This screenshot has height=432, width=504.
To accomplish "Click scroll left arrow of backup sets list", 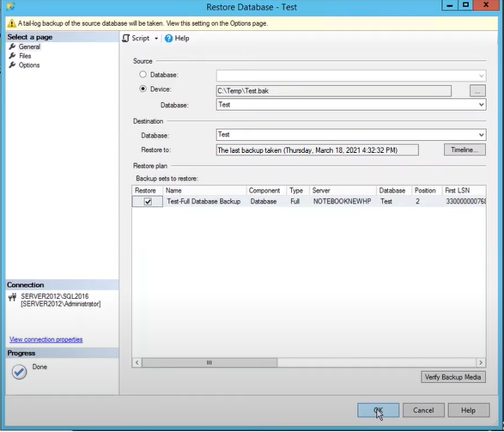I will (137, 362).
